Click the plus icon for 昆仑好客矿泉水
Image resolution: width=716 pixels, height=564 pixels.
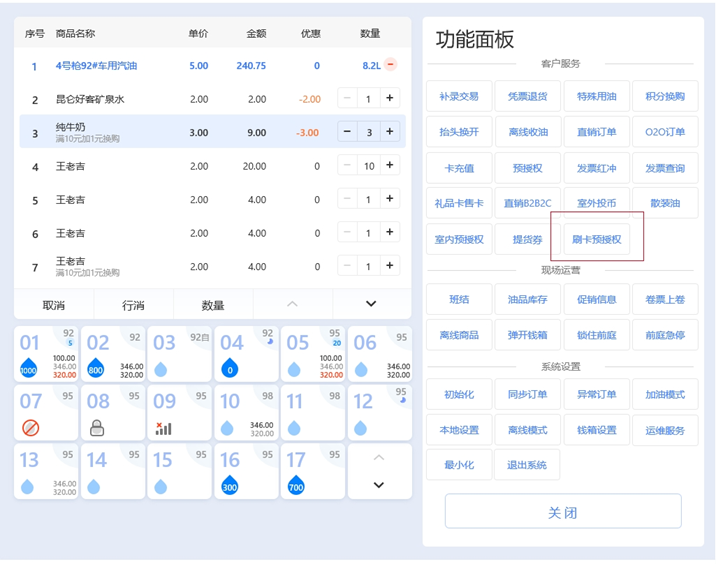tap(390, 99)
